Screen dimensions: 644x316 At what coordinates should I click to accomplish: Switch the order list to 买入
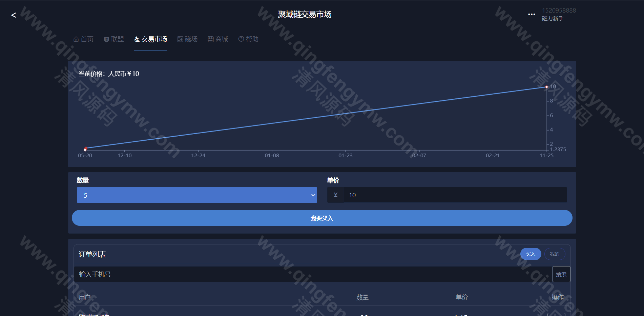click(x=531, y=254)
